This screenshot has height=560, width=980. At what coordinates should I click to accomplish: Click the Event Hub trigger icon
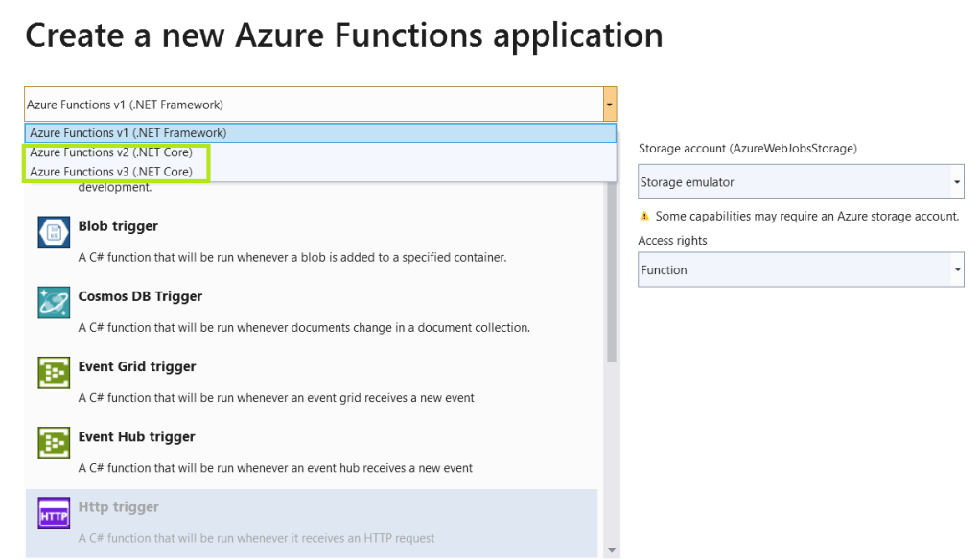(54, 443)
